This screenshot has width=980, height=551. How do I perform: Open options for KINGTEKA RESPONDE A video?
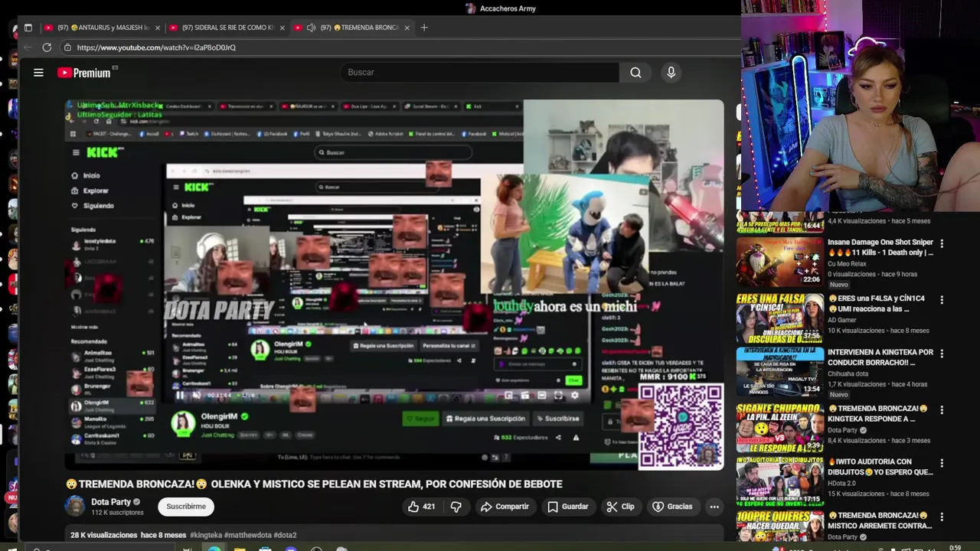tap(942, 409)
